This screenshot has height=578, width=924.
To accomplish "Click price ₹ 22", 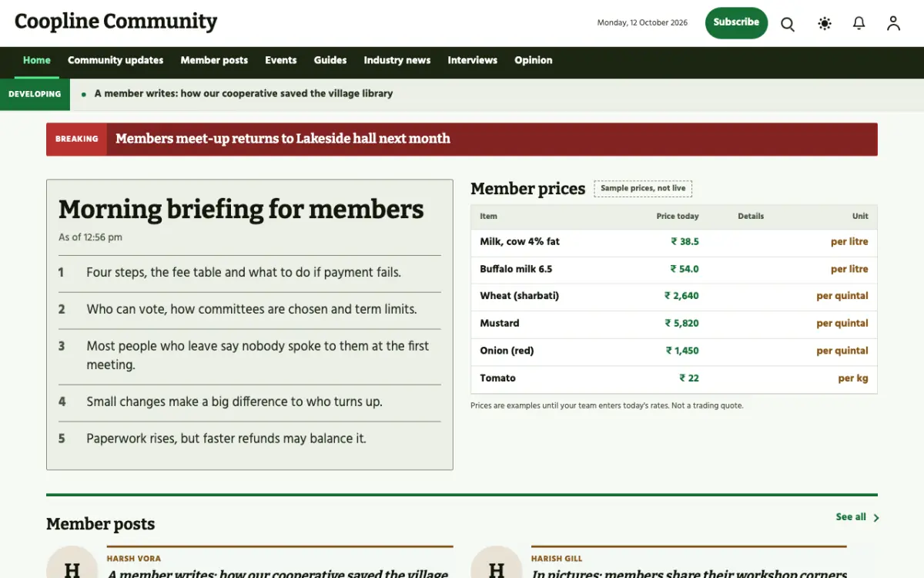I will (689, 378).
